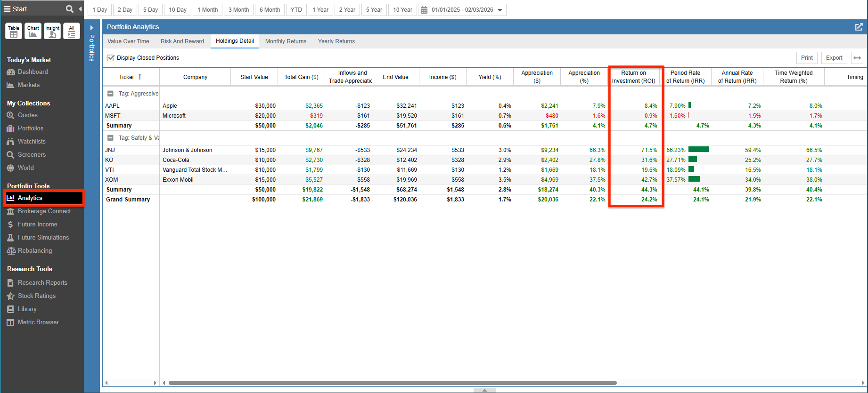
Task: Pop out Portfolio Analytics panel icon
Action: click(859, 27)
